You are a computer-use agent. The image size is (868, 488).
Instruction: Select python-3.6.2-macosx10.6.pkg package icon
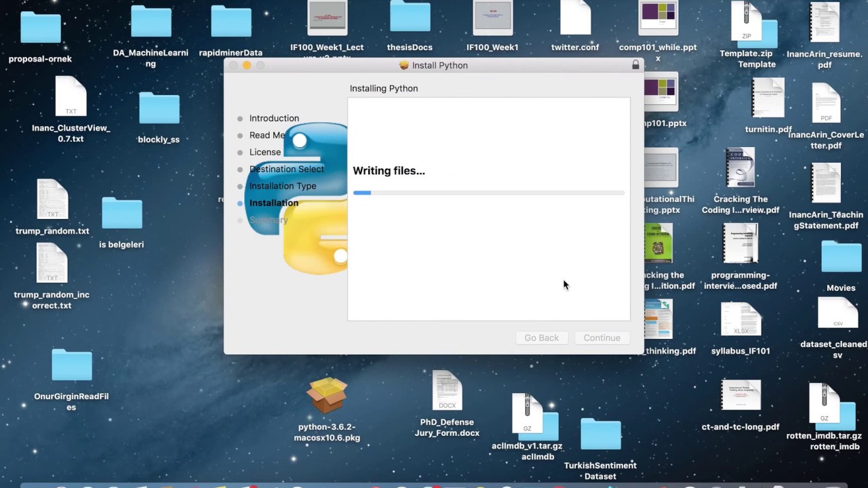(x=325, y=396)
